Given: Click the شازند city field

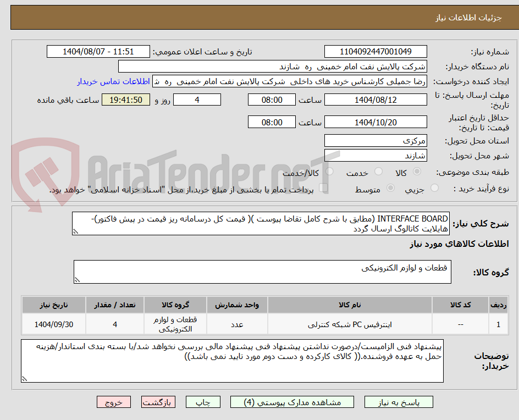Looking at the screenshot, I should coord(376,155).
